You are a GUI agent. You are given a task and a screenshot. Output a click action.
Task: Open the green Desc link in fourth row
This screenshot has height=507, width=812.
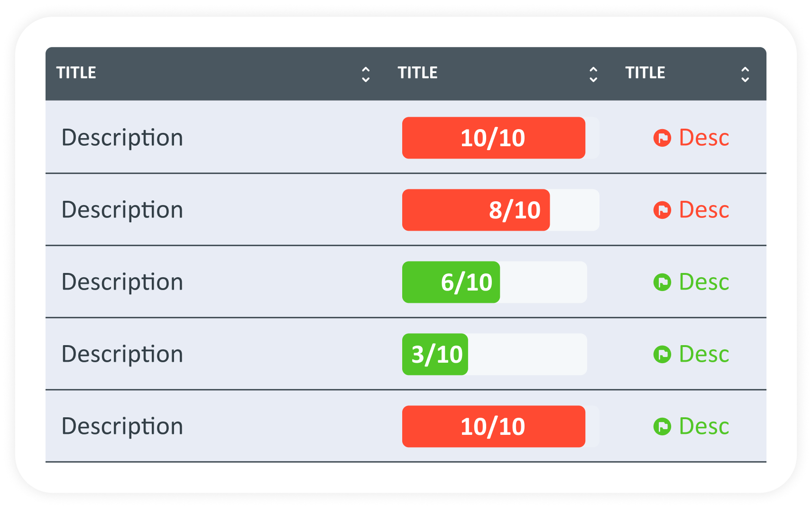pyautogui.click(x=704, y=355)
